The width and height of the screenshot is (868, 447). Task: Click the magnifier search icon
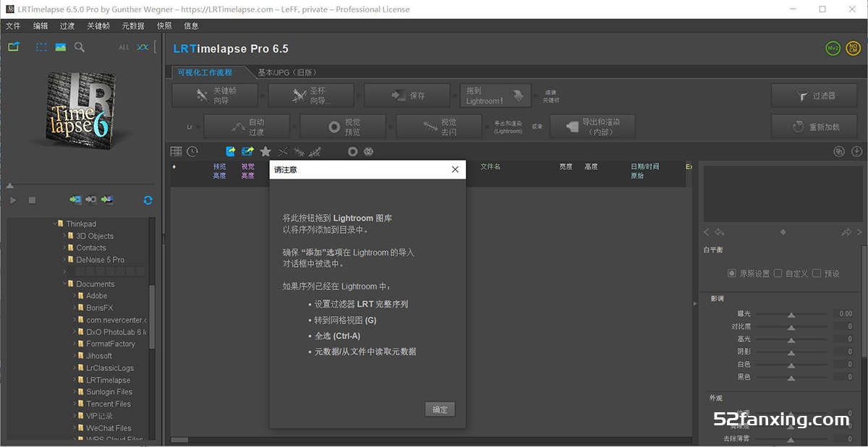pos(80,47)
